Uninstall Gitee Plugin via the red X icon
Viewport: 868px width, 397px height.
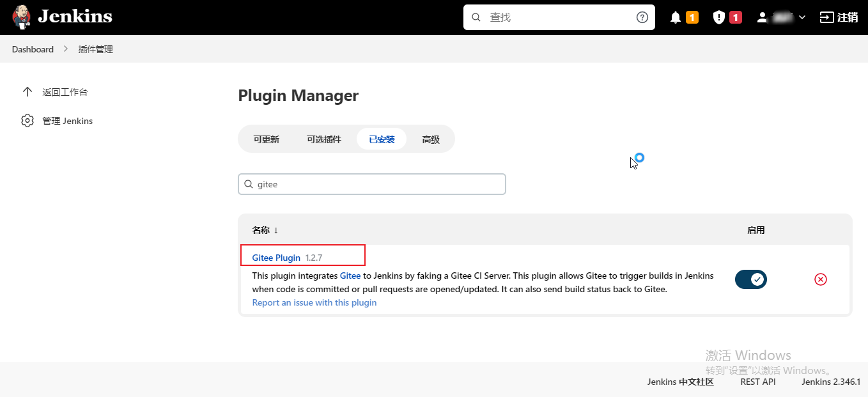point(820,279)
